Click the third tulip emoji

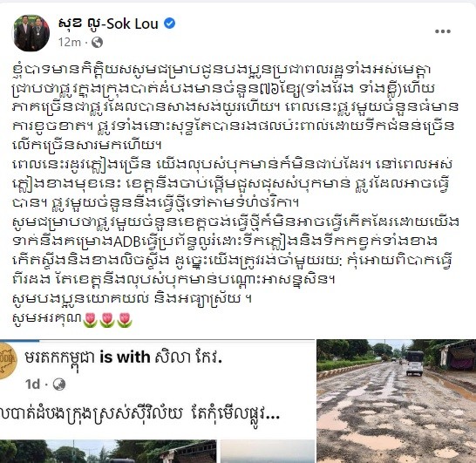click(x=125, y=320)
